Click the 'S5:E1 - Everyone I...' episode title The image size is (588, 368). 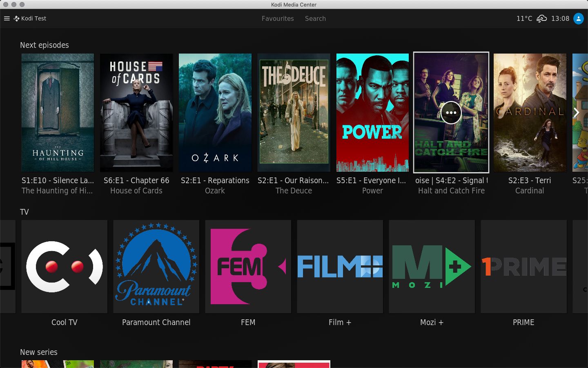[x=371, y=180]
